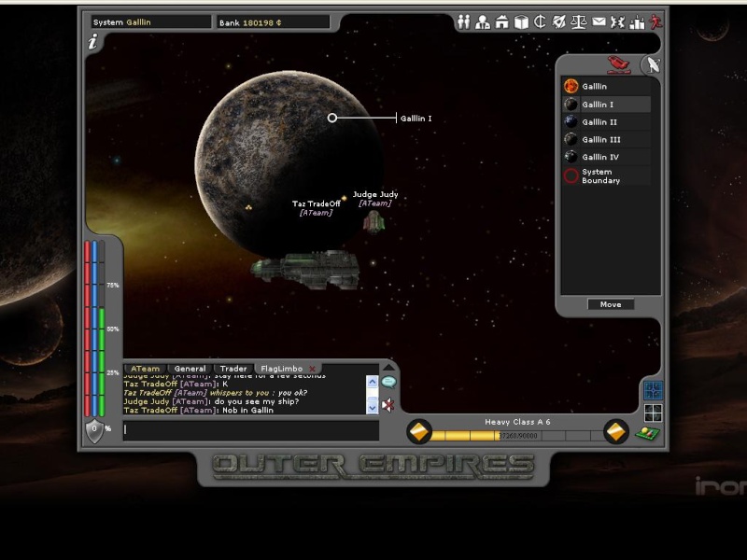The height and width of the screenshot is (560, 747).
Task: Switch to the Trader chat tab
Action: pyautogui.click(x=233, y=369)
